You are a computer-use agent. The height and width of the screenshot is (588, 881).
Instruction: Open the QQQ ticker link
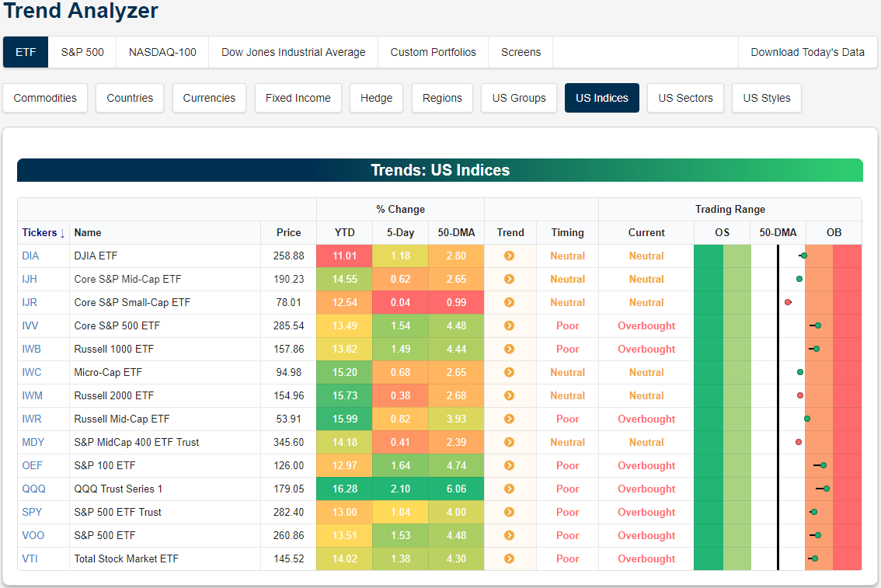pos(33,489)
